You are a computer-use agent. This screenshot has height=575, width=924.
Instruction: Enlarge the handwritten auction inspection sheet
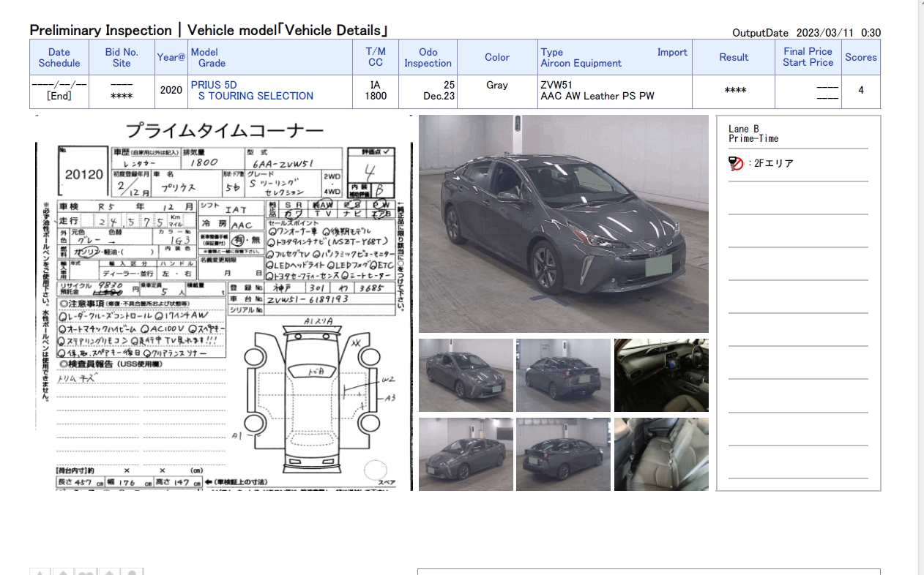tap(223, 303)
